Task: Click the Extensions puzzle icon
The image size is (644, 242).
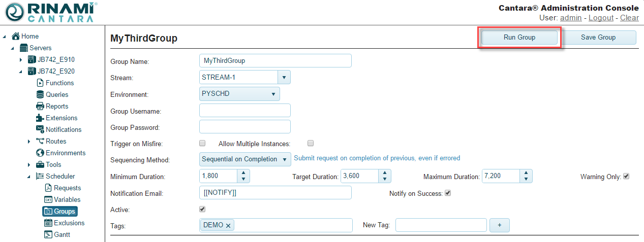Action: pos(40,118)
